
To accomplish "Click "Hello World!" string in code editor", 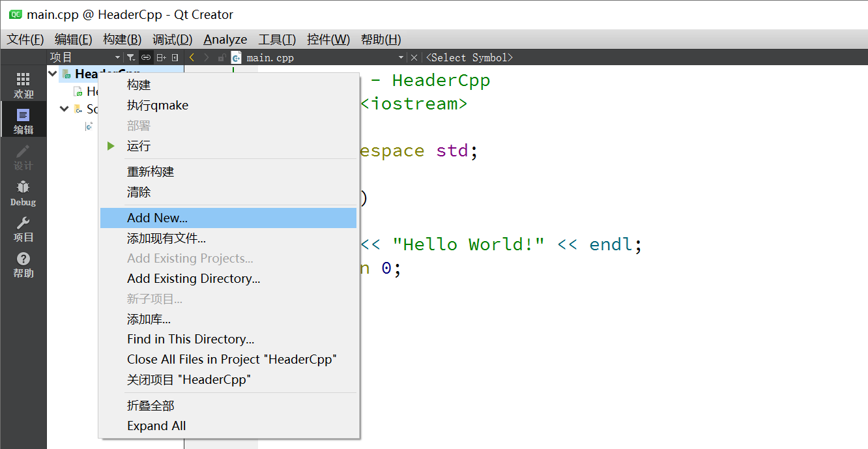I will point(468,244).
